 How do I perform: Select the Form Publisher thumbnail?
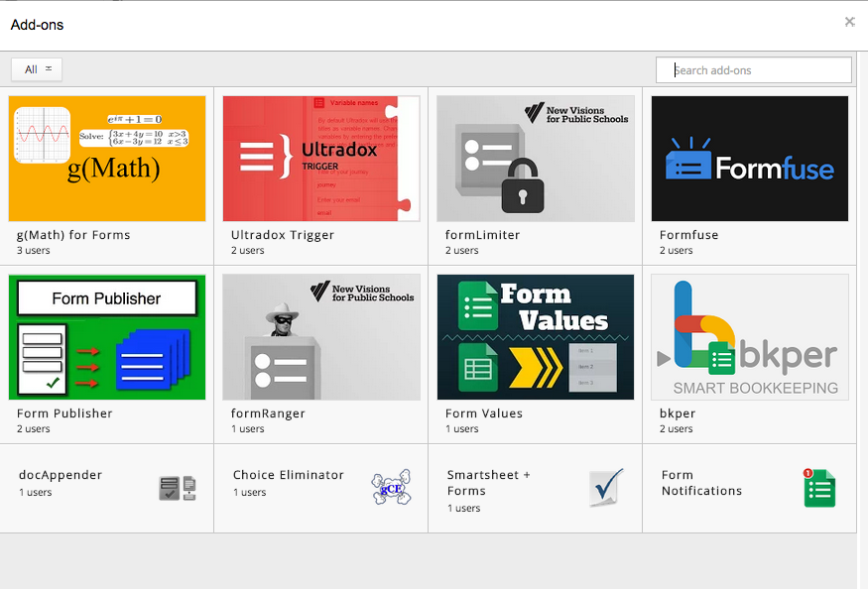107,337
